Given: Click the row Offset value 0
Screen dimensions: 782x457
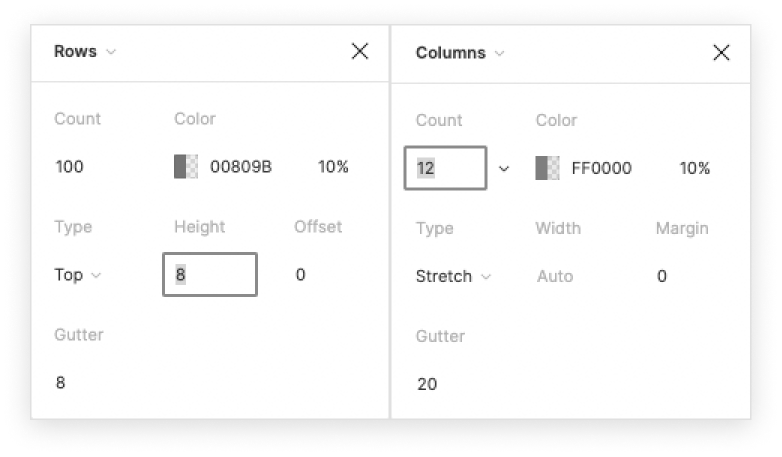Looking at the screenshot, I should click(301, 274).
